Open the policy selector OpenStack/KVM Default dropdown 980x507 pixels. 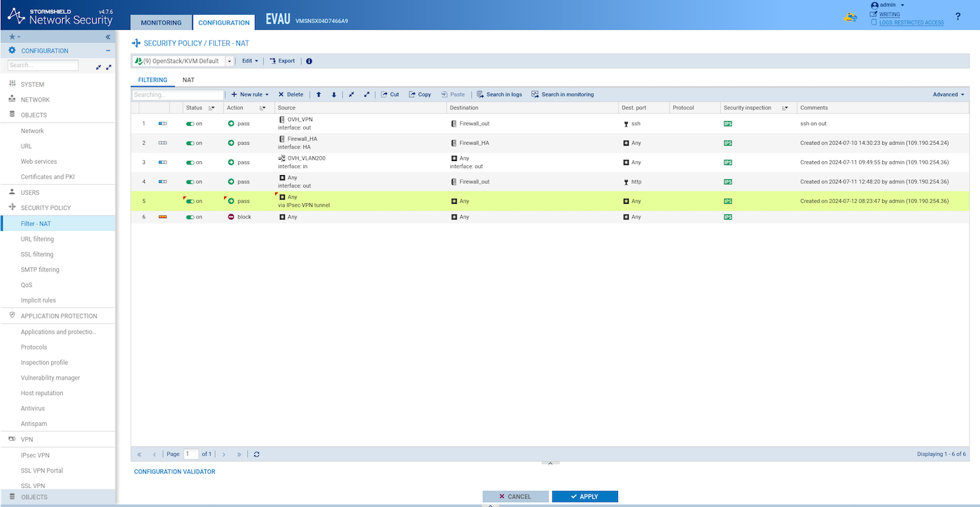229,61
